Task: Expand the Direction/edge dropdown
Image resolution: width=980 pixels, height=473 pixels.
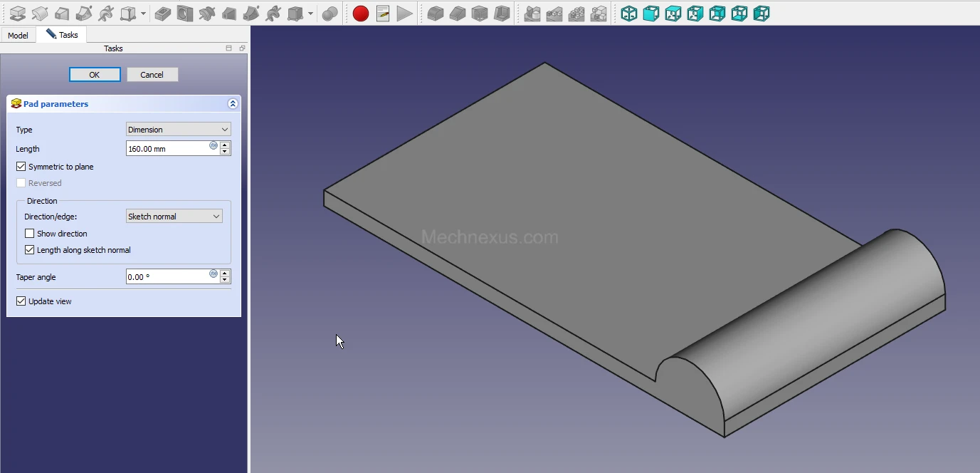Action: [x=174, y=217]
